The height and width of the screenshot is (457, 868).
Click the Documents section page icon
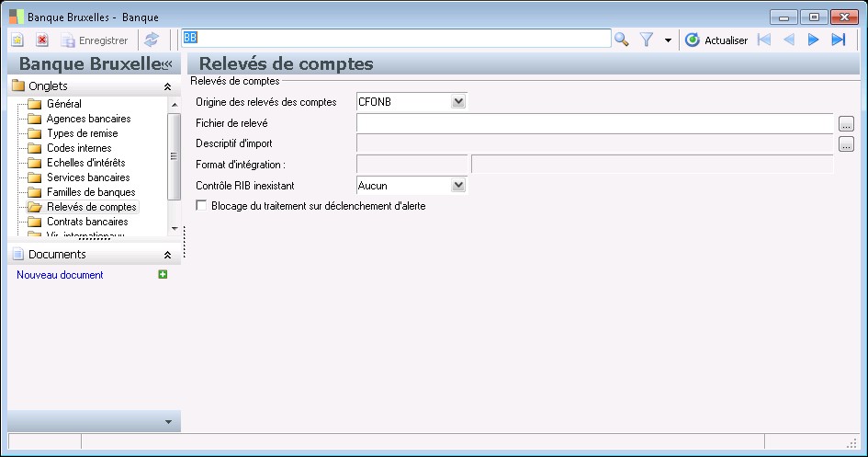click(x=17, y=255)
